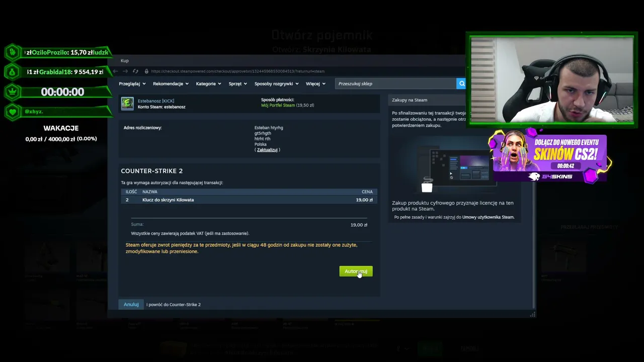Go forward with the browser forward arrow
Viewport: 644px width, 362px height.
coord(125,71)
